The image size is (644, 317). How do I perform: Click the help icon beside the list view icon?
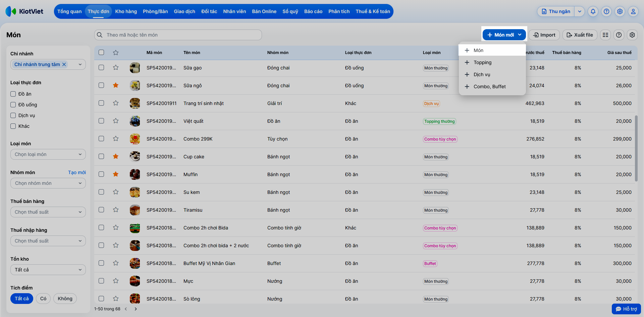pyautogui.click(x=619, y=35)
